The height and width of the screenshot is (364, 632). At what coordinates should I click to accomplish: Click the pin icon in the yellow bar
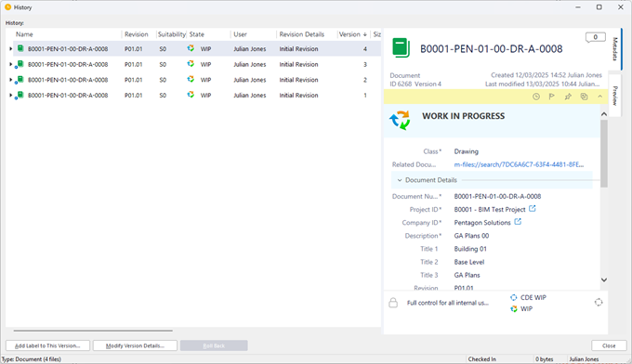pos(568,97)
